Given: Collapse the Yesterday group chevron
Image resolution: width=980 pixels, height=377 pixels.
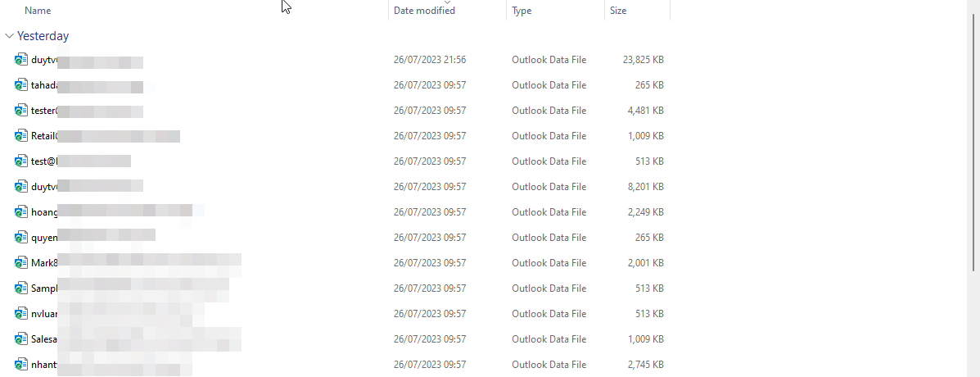Looking at the screenshot, I should (9, 36).
